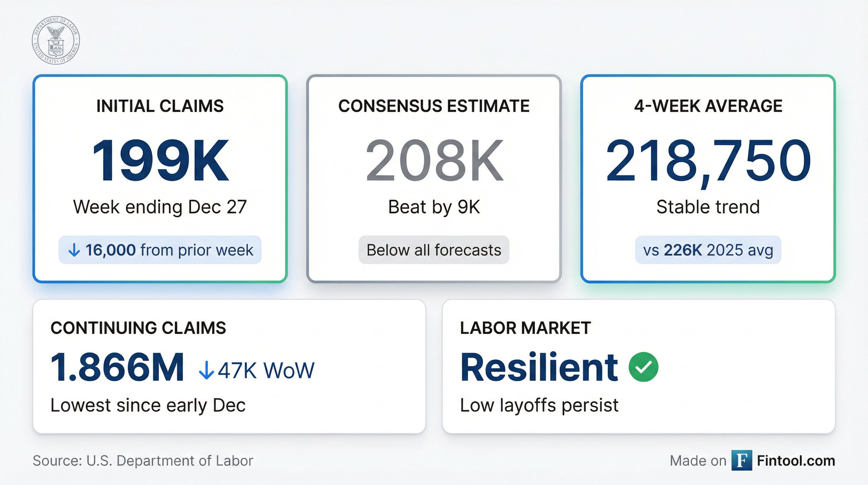Click the Source: U.S. Department of Labor text

coord(143,461)
